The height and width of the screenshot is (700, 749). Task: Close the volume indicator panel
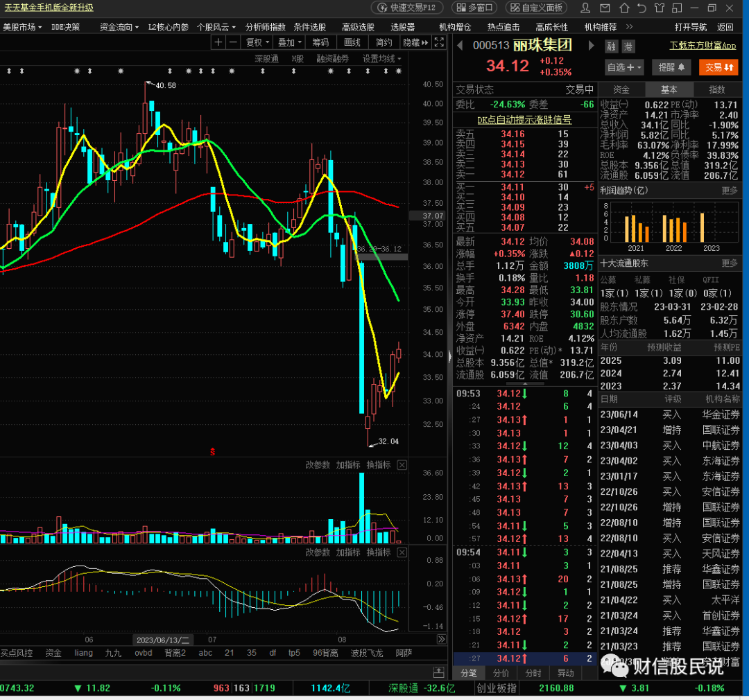pos(402,464)
